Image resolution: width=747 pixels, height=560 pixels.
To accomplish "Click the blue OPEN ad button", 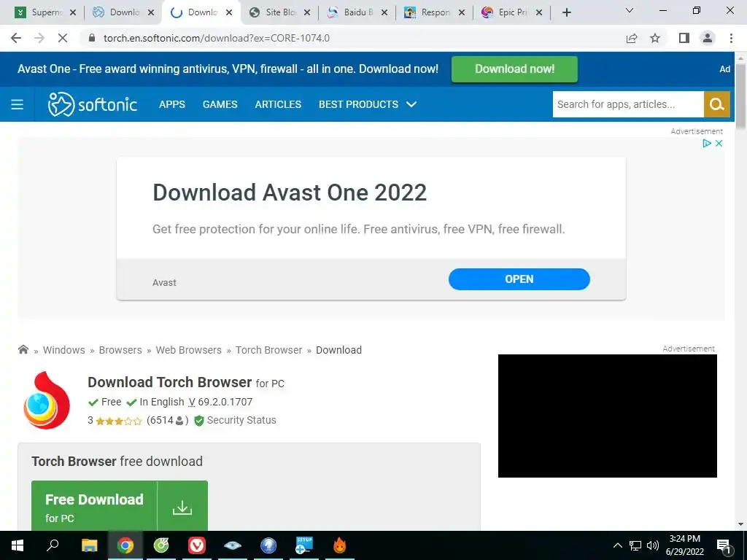I will tap(519, 279).
